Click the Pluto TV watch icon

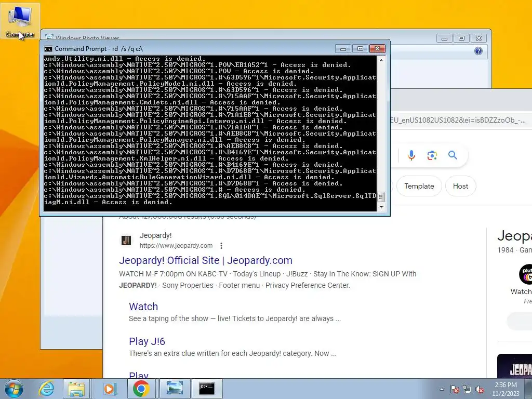526,274
